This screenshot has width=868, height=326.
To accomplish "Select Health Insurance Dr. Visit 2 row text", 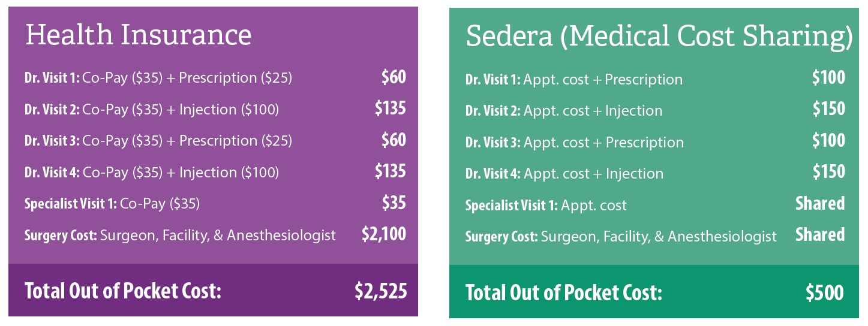I will 151,110.
